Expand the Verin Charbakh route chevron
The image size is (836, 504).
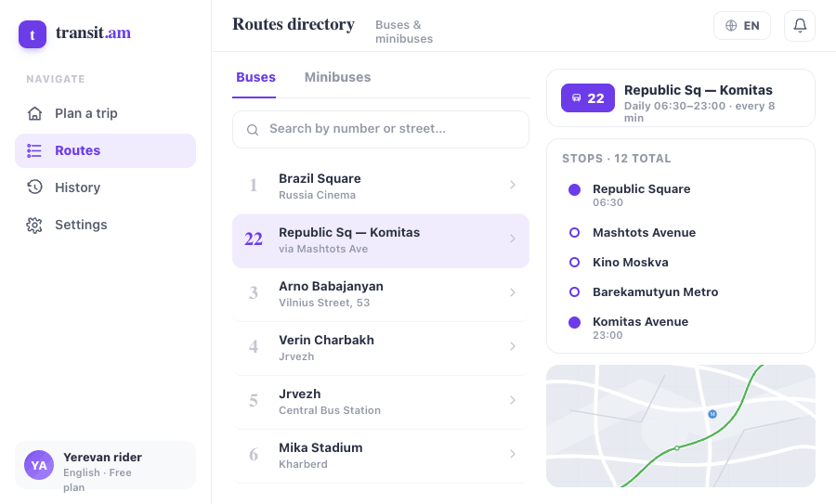pyautogui.click(x=513, y=346)
